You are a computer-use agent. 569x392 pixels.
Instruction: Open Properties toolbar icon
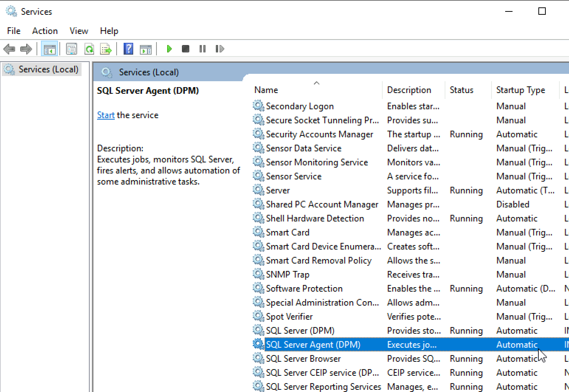point(72,49)
